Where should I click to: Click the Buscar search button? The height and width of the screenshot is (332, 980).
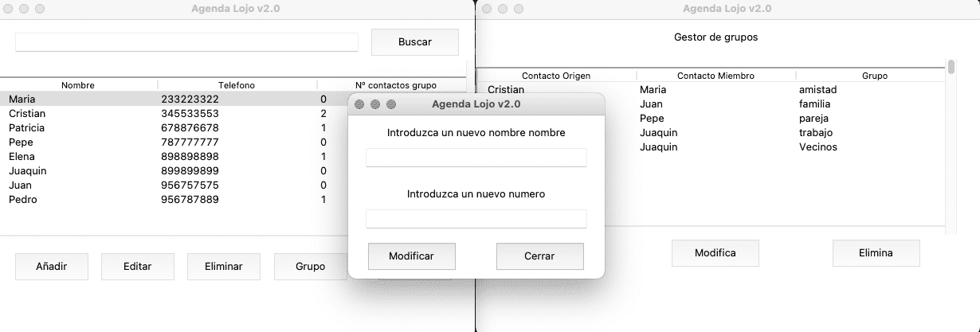click(x=414, y=42)
